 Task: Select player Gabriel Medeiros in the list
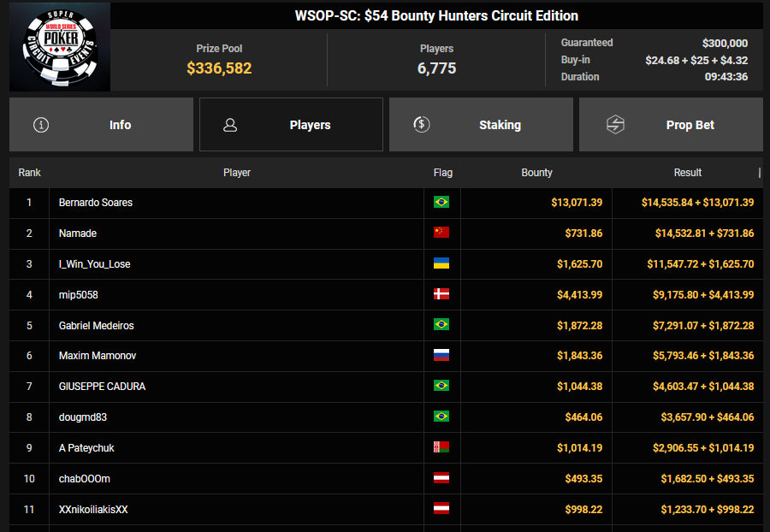pyautogui.click(x=97, y=326)
